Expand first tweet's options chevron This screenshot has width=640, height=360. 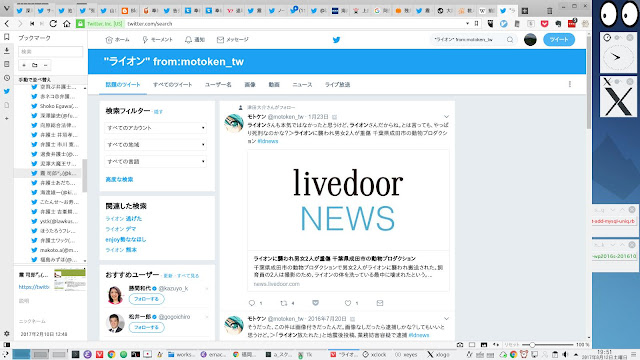446,117
